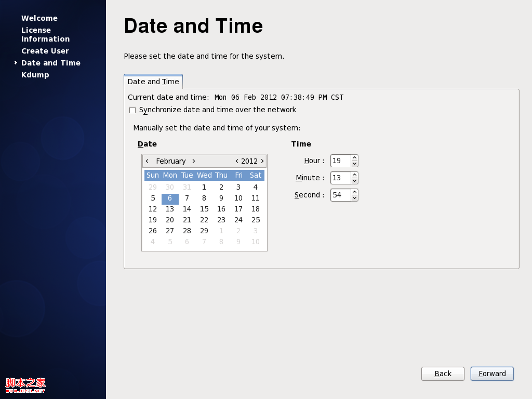Open the Welcome step in sidebar
This screenshot has width=532, height=399.
point(39,18)
